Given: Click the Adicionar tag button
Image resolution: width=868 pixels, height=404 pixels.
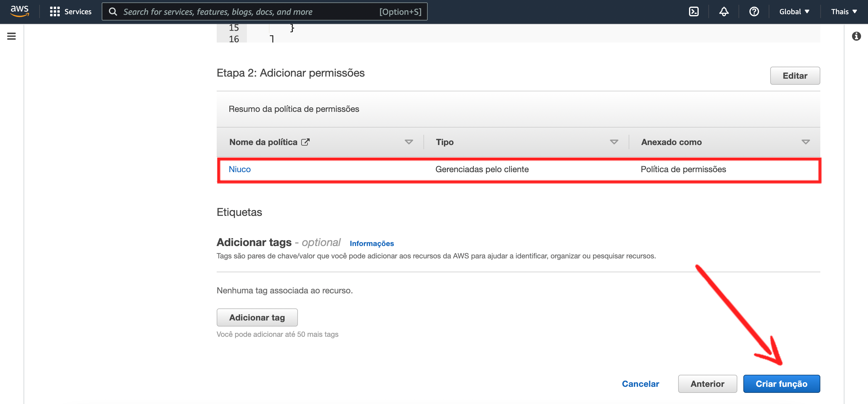Looking at the screenshot, I should (x=257, y=317).
